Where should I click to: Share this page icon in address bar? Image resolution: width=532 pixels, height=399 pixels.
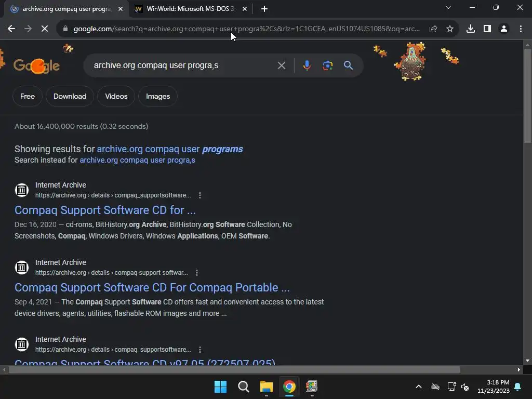click(x=433, y=29)
